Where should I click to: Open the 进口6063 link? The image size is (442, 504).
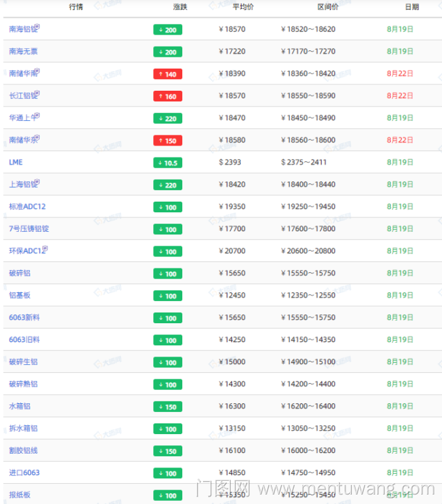pos(25,472)
